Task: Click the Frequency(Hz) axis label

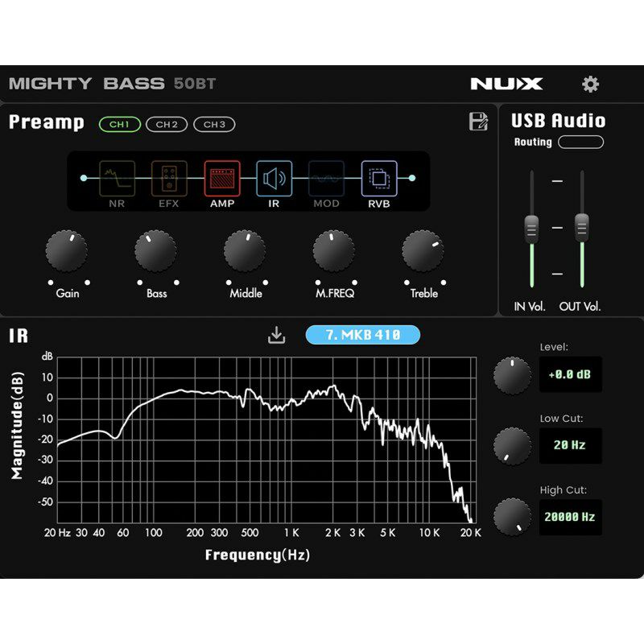Action: pyautogui.click(x=258, y=555)
